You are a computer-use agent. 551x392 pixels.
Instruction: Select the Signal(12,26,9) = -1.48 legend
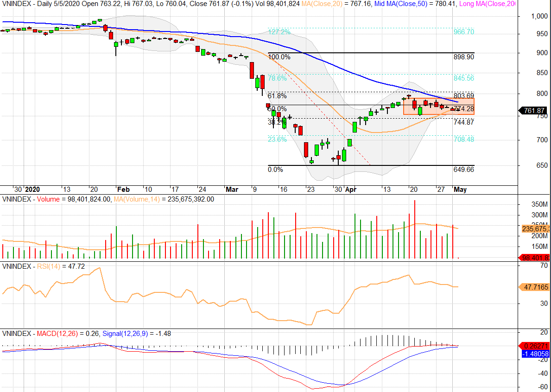coord(137,334)
